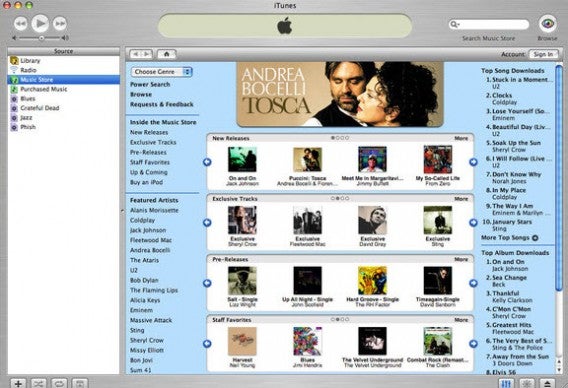Open the On and On album thumbnail

pos(242,159)
